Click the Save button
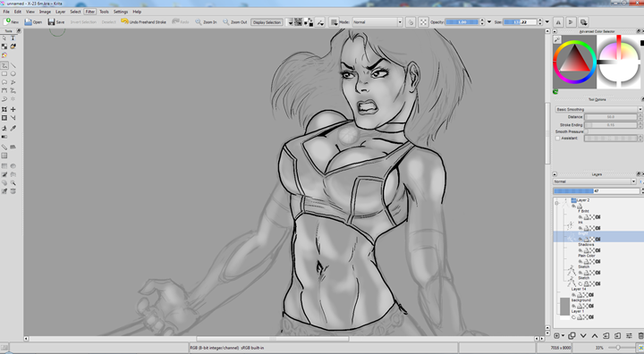Image resolution: width=644 pixels, height=354 pixels. pyautogui.click(x=56, y=22)
